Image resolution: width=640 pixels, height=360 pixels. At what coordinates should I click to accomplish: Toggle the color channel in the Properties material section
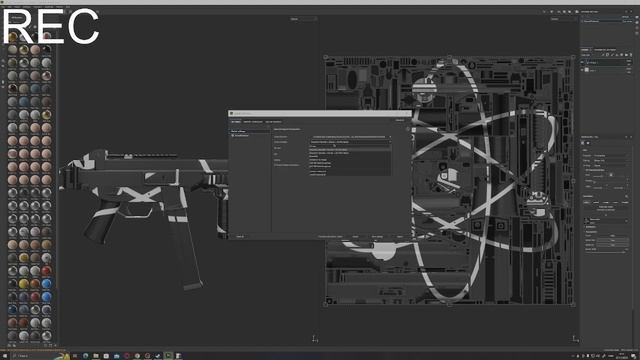tap(586, 202)
